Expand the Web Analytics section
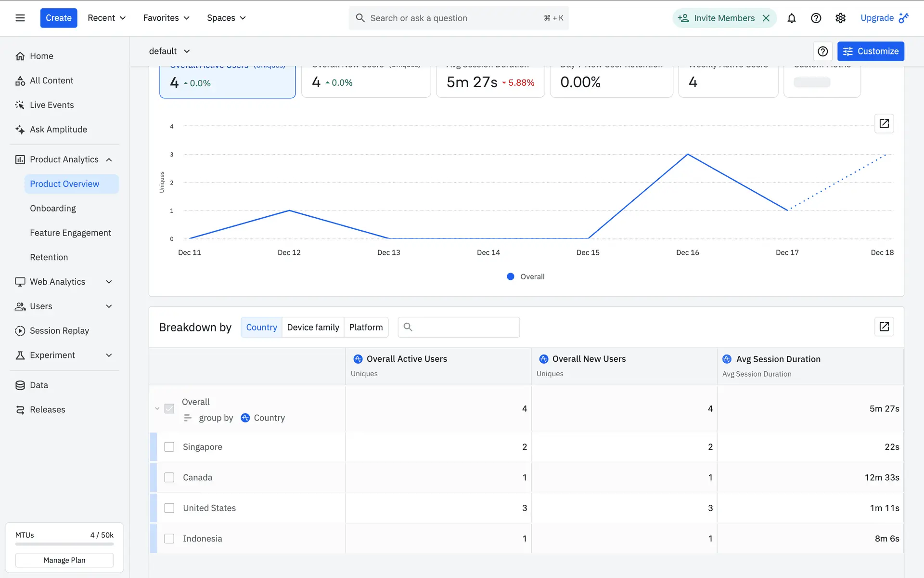This screenshot has width=924, height=578. [109, 282]
